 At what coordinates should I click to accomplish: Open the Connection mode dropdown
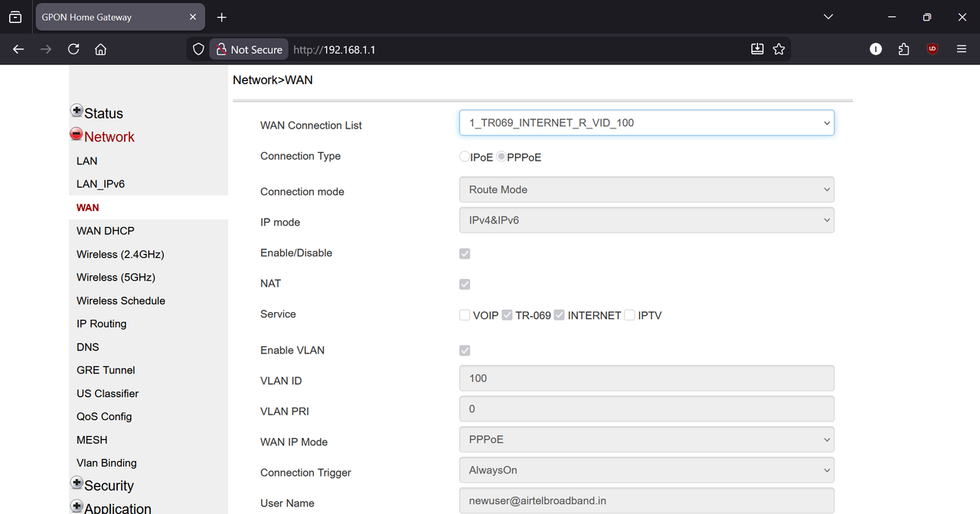tap(646, 190)
